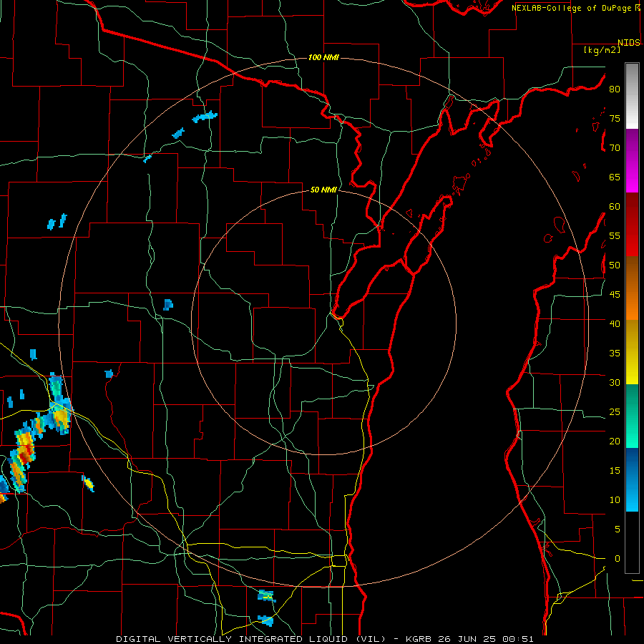Select the 80 value on the scale
Screen dimensions: 644x644
(x=615, y=89)
